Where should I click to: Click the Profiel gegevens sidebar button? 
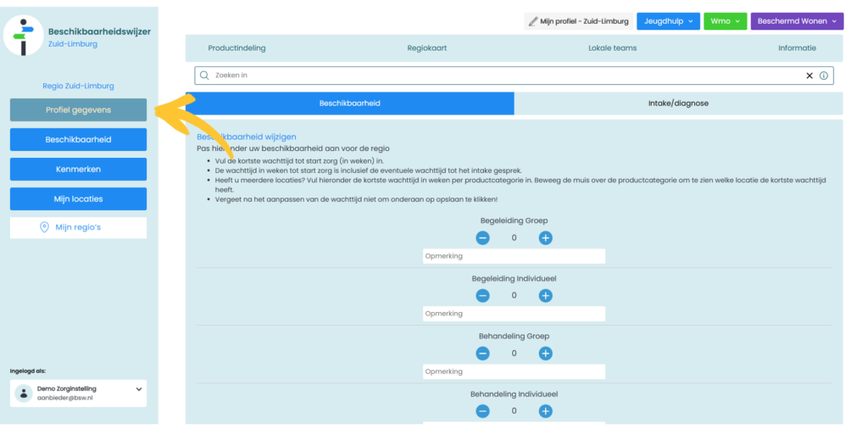point(78,109)
